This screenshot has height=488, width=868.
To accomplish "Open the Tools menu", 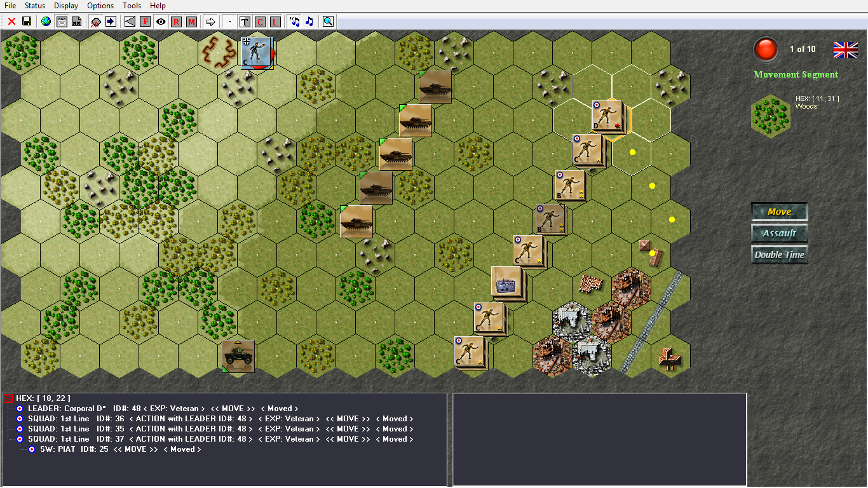I will pyautogui.click(x=132, y=6).
